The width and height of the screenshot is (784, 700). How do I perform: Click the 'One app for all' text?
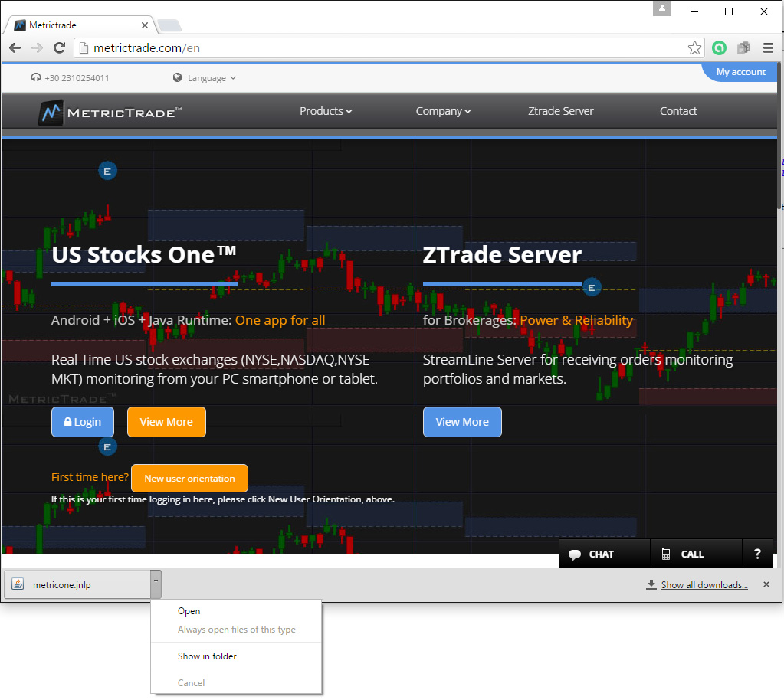click(x=280, y=320)
